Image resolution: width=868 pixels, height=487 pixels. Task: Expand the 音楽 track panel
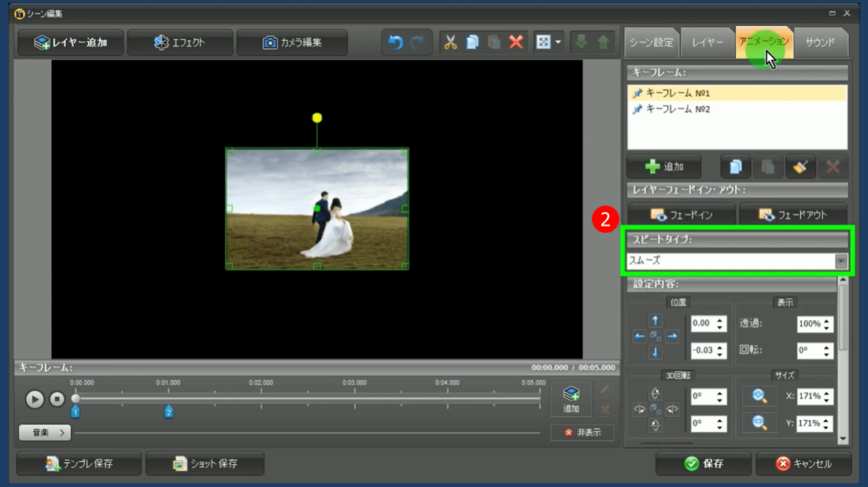(x=45, y=433)
